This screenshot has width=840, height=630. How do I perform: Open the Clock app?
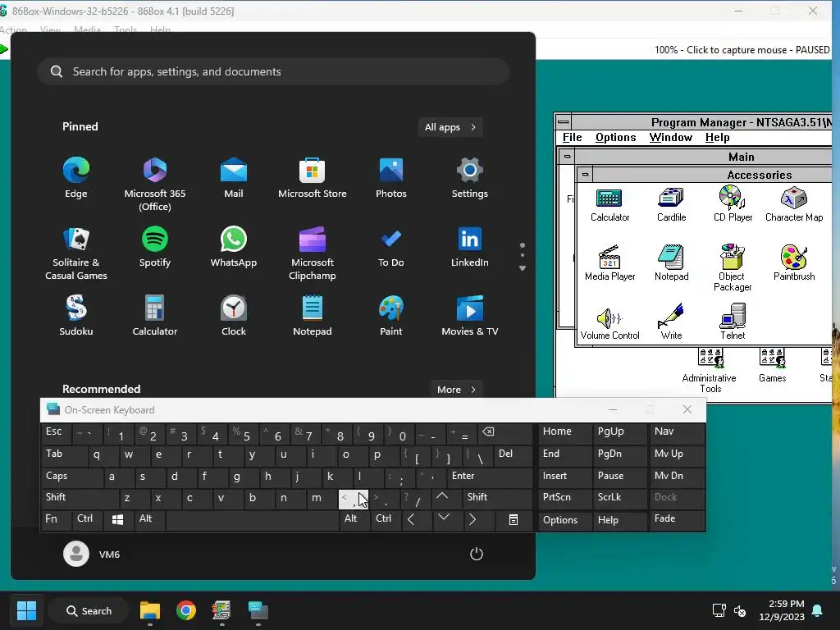234,316
